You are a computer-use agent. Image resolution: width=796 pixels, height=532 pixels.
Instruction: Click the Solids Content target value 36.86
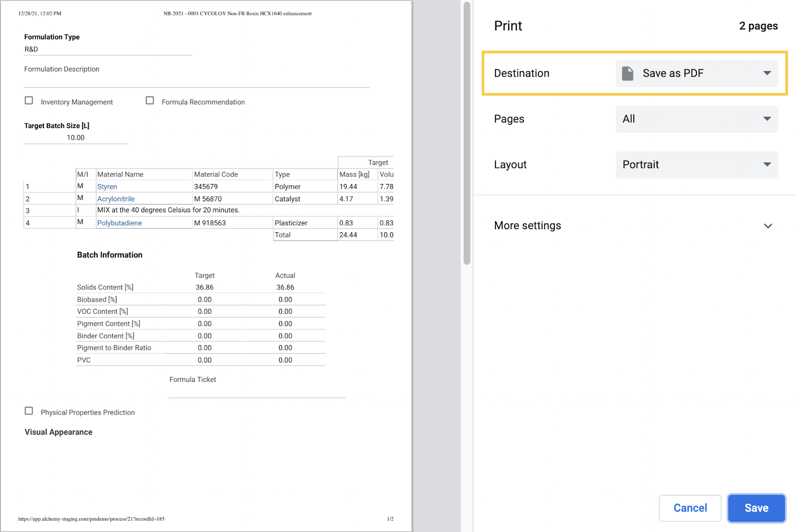(x=204, y=287)
